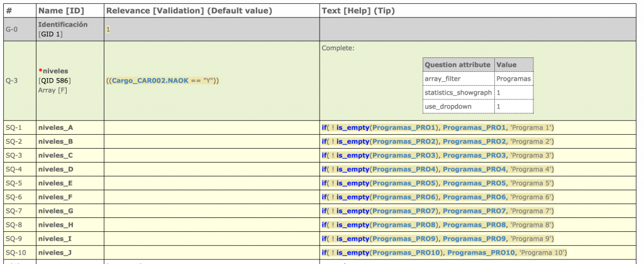The image size is (644, 264).
Task: Select the niveles_C subquestion
Action: point(55,156)
